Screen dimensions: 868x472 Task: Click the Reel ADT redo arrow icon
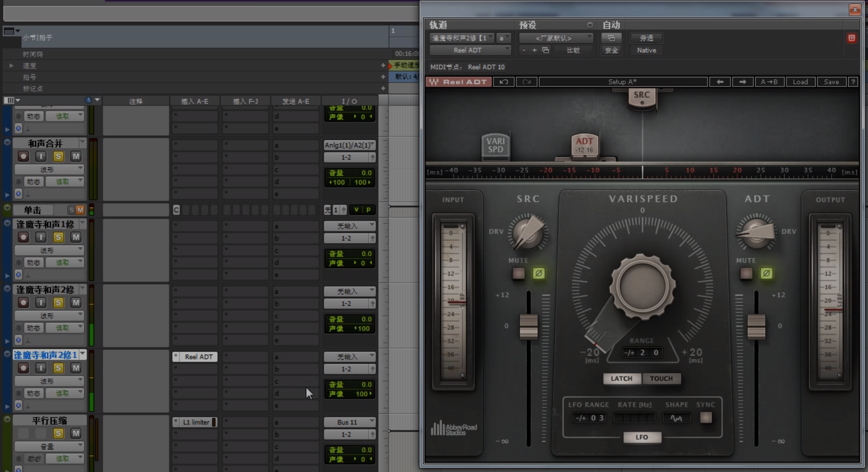point(526,82)
